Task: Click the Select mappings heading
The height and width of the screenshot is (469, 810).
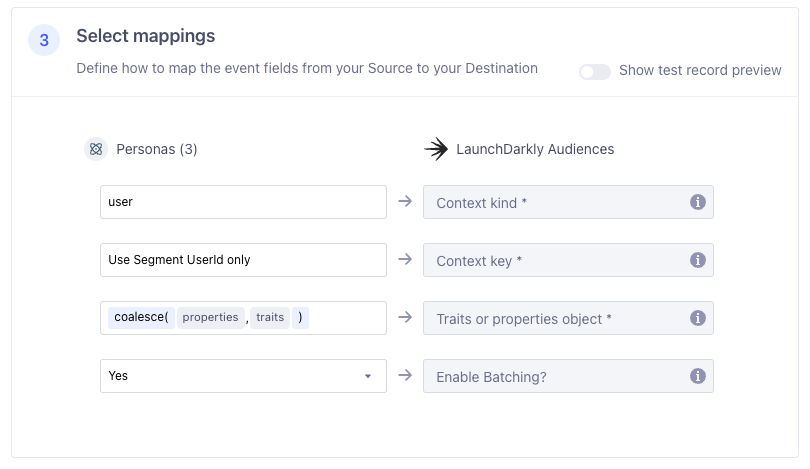Action: pyautogui.click(x=146, y=36)
